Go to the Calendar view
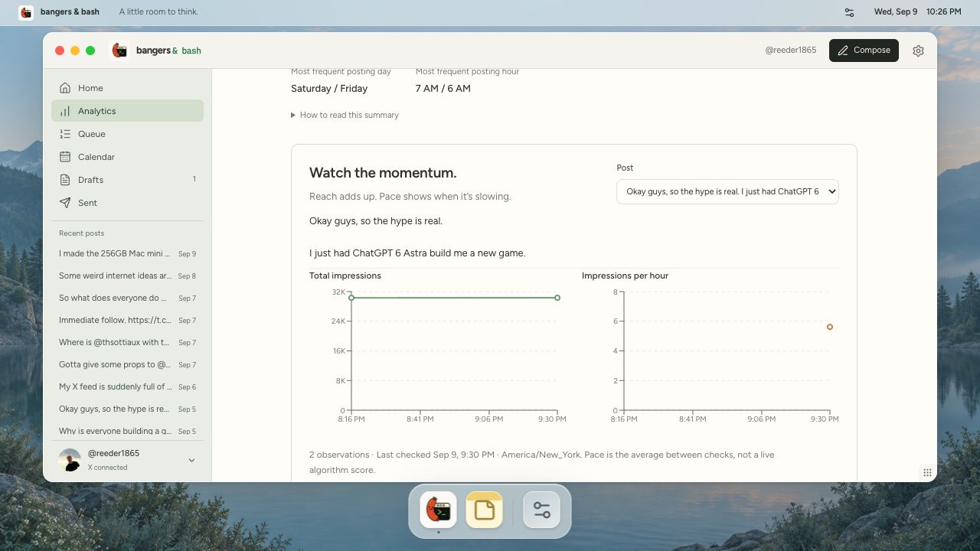 [x=127, y=157]
